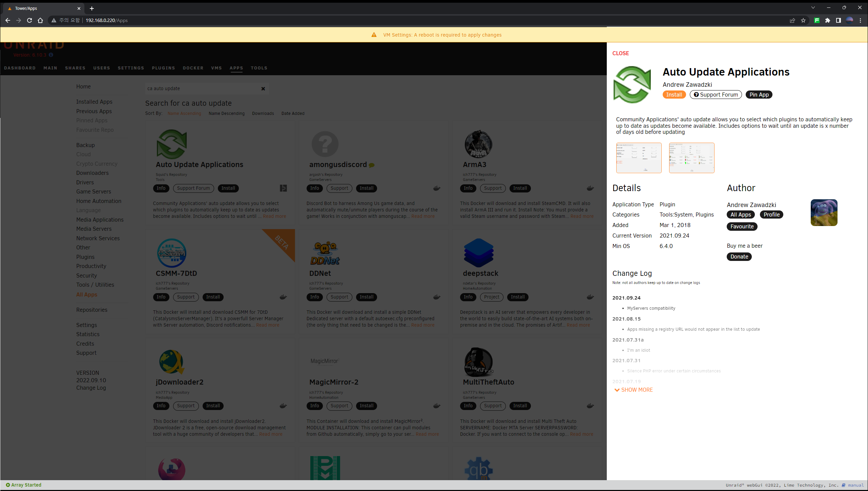
Task: Close the app details sidebar
Action: pos(620,53)
